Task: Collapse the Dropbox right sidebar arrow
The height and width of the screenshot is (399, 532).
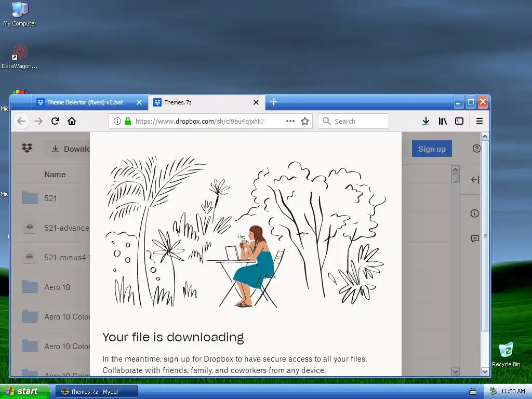Action: 475,180
